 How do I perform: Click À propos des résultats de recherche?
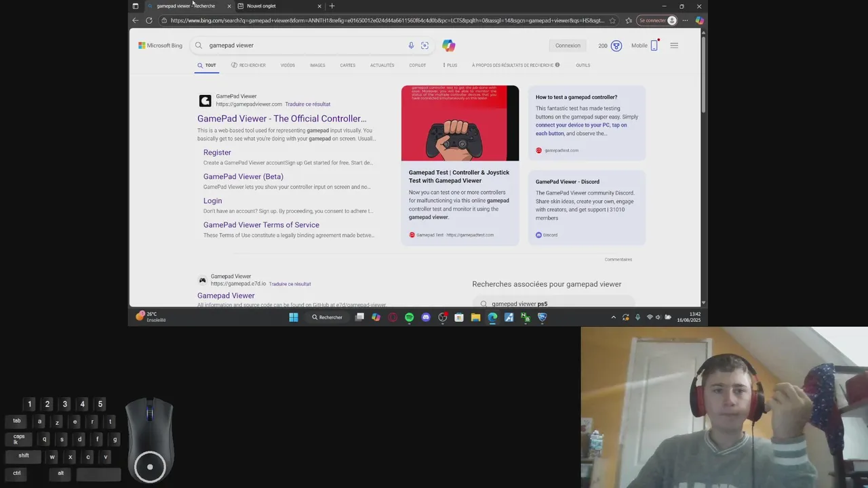515,65
